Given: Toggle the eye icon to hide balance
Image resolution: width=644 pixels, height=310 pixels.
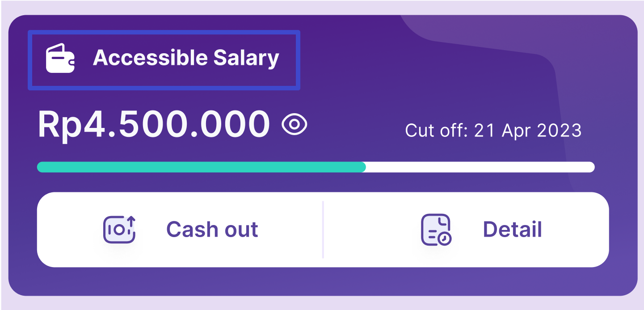Looking at the screenshot, I should tap(295, 125).
